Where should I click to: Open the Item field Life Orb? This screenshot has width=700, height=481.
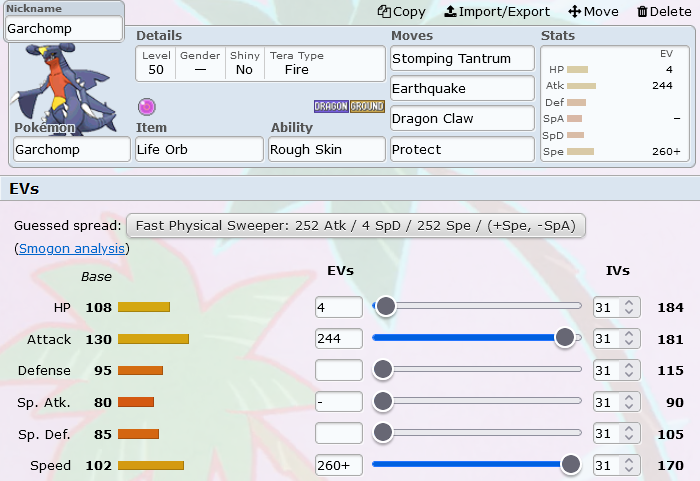(199, 150)
